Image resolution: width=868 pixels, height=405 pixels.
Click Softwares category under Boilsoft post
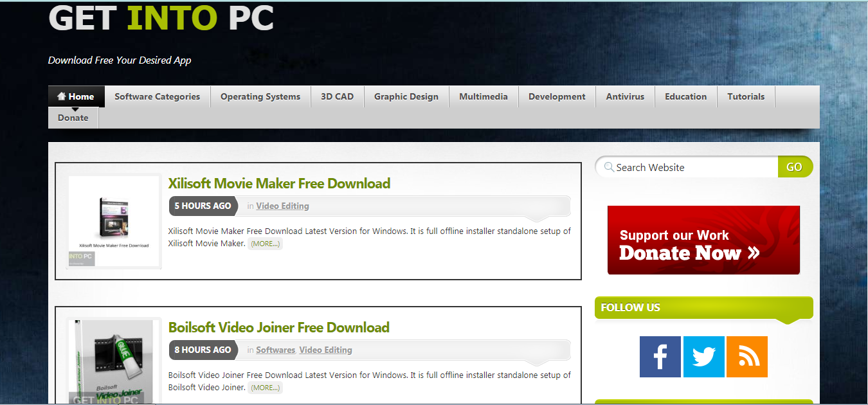276,350
